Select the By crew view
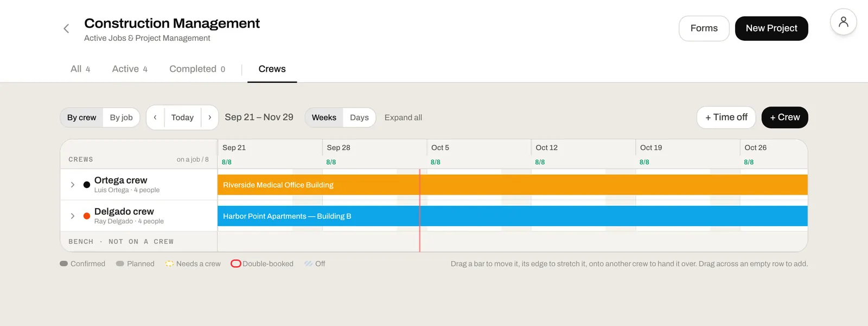The height and width of the screenshot is (326, 868). click(x=82, y=117)
